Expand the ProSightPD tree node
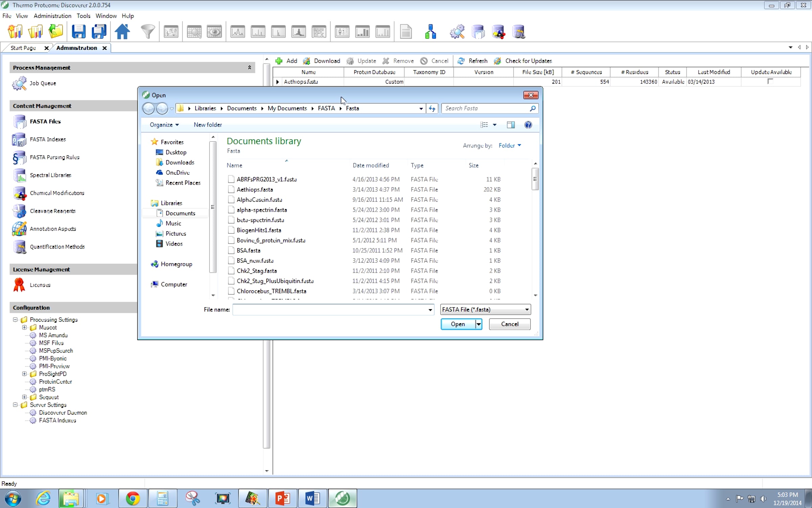 (x=24, y=374)
